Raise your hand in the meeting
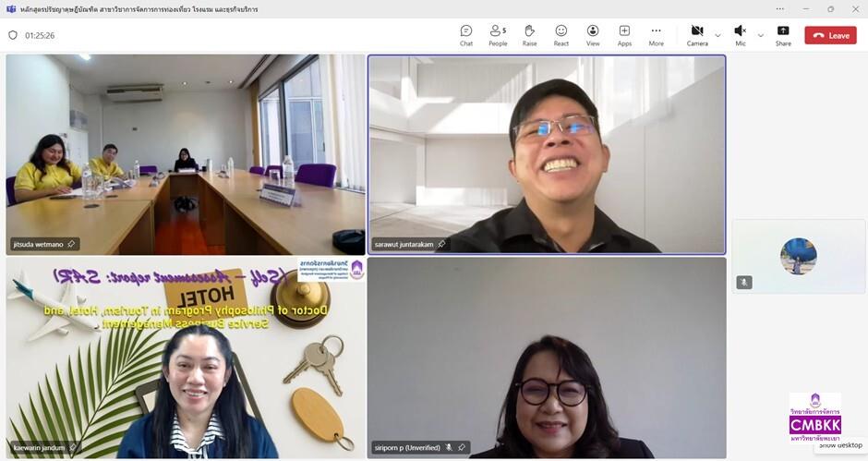The width and height of the screenshot is (868, 461). point(529,35)
